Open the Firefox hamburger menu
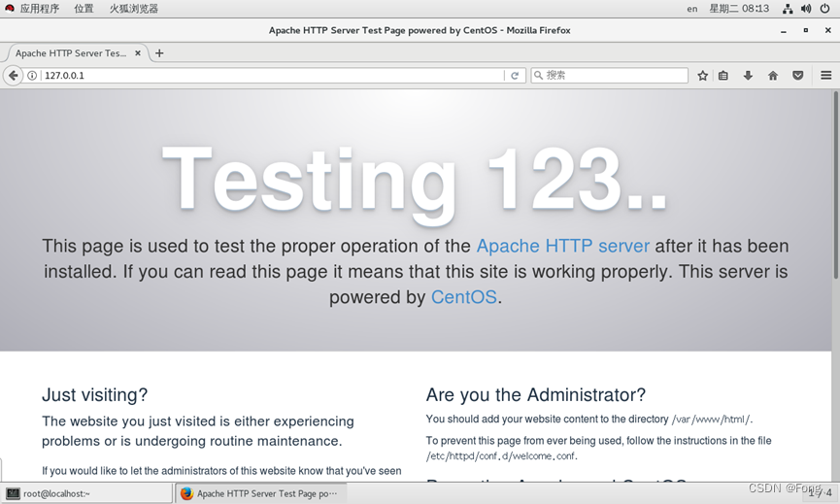Viewport: 840px width, 504px height. [826, 76]
